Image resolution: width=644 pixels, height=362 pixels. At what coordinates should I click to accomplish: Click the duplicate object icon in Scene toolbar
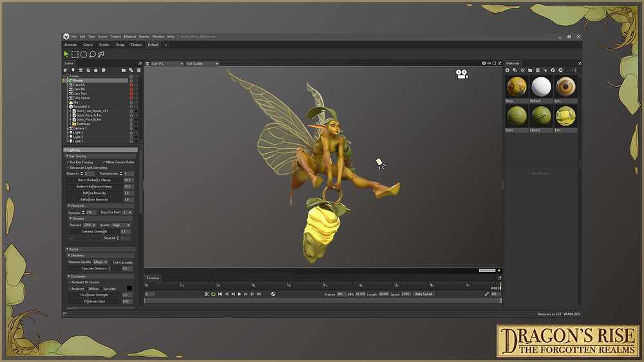click(x=131, y=70)
